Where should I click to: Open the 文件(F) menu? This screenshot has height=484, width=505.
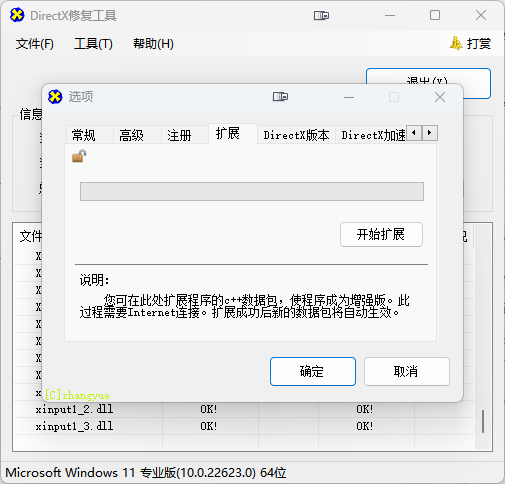35,44
